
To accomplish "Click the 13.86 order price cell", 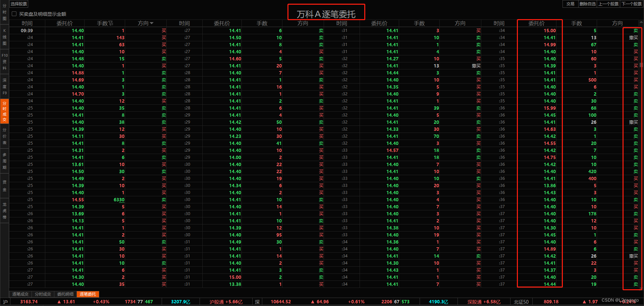I will (550, 186).
